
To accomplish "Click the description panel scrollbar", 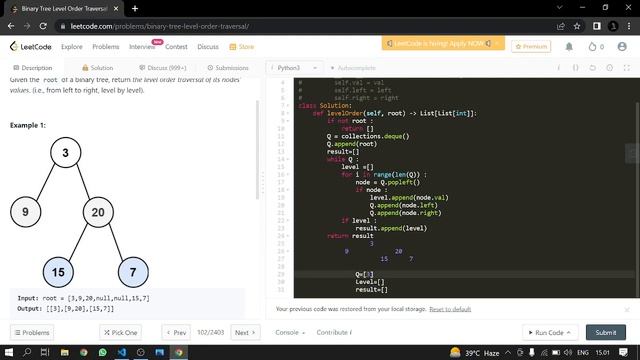I will click(x=257, y=149).
